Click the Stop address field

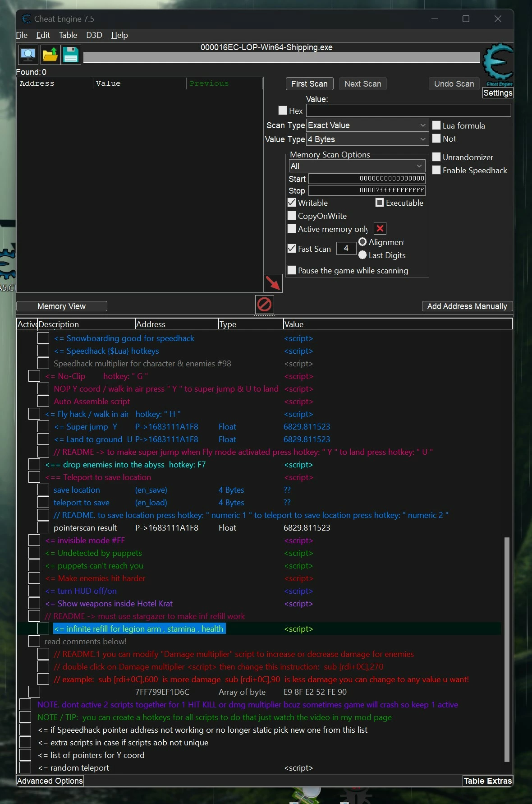pyautogui.click(x=367, y=190)
